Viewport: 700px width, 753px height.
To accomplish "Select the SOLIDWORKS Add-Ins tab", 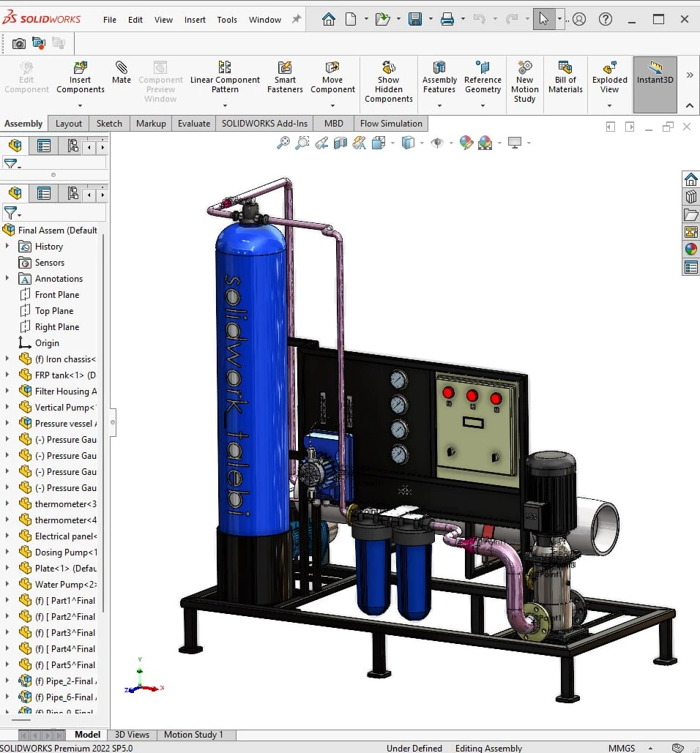I will [264, 124].
